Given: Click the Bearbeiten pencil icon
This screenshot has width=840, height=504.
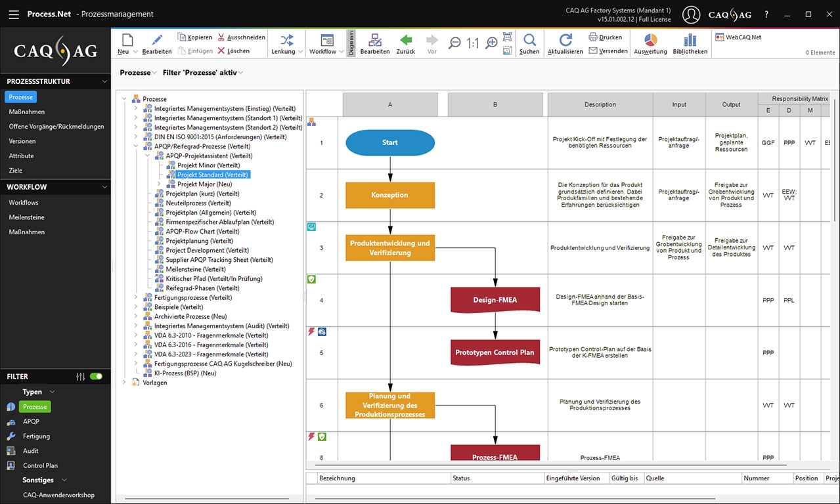Looking at the screenshot, I should click(157, 40).
